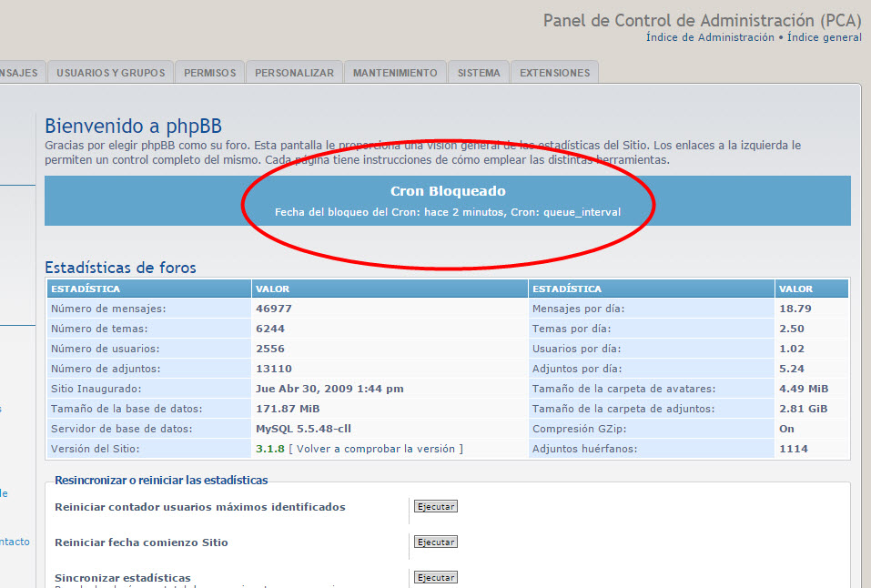
Task: Click the site version number 3.1.8
Action: point(270,449)
